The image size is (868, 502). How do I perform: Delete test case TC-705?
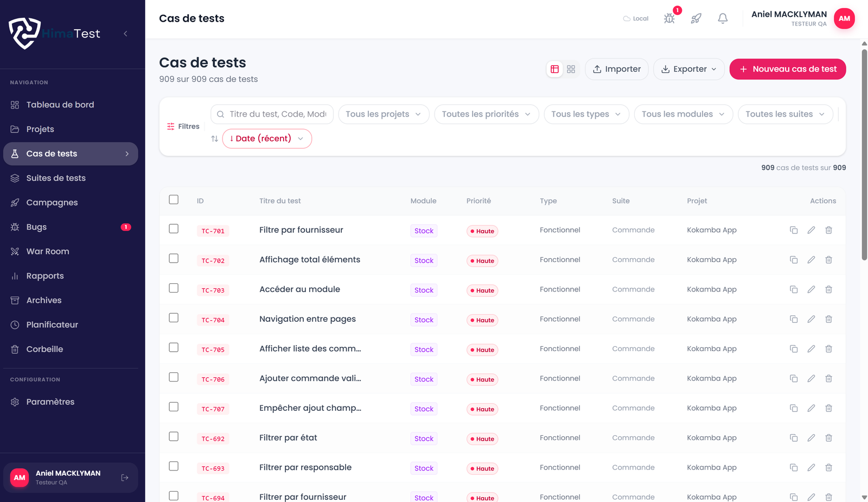[x=828, y=349]
